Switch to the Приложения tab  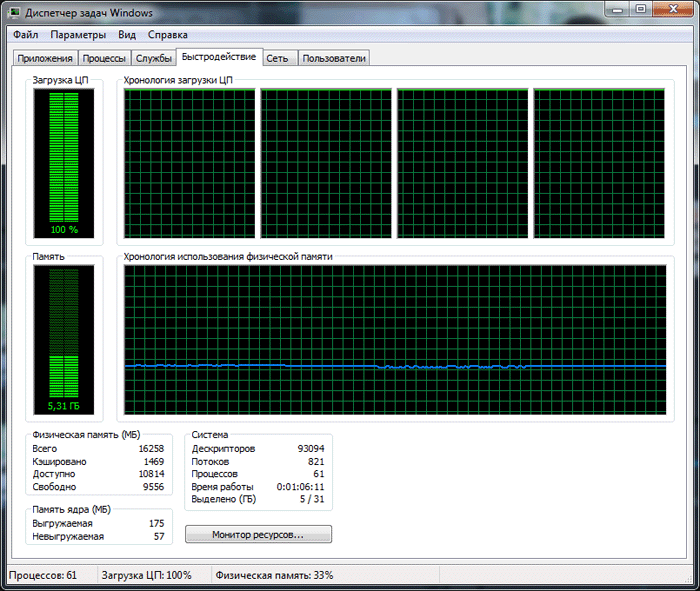(x=45, y=58)
